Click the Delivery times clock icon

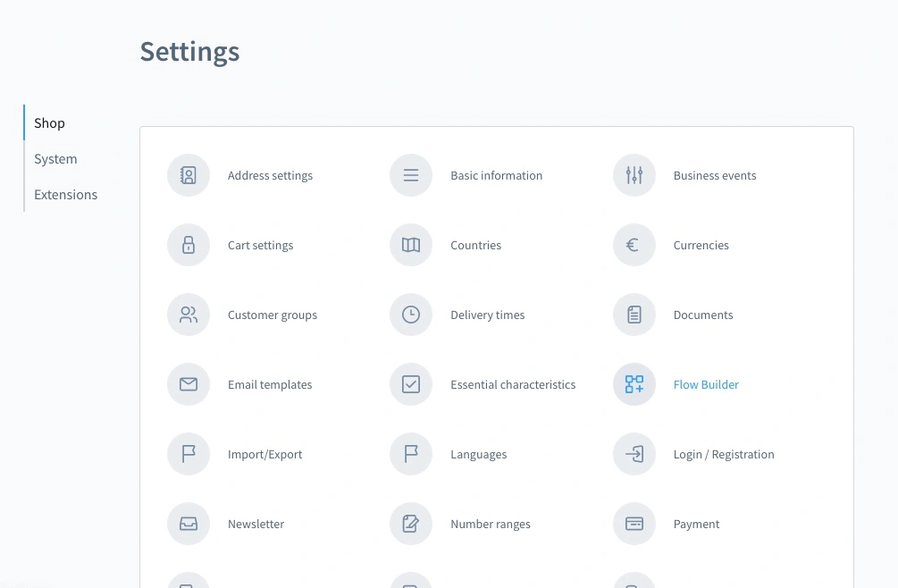point(411,315)
